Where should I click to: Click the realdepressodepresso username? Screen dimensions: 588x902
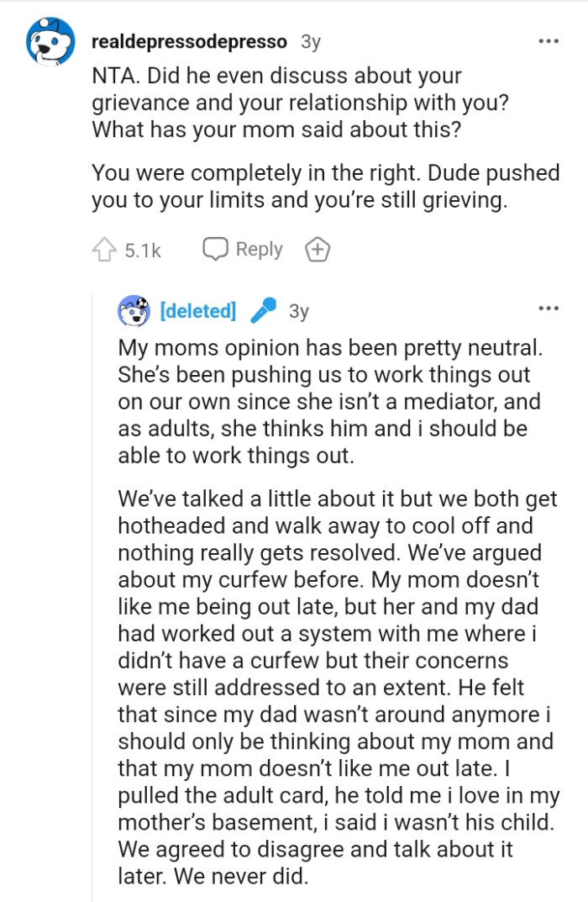tap(188, 40)
